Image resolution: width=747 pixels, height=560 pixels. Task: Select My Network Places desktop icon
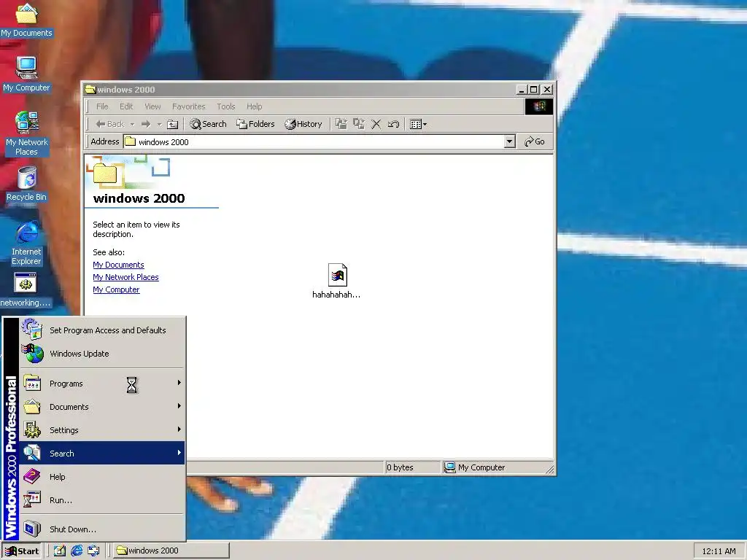[26, 134]
